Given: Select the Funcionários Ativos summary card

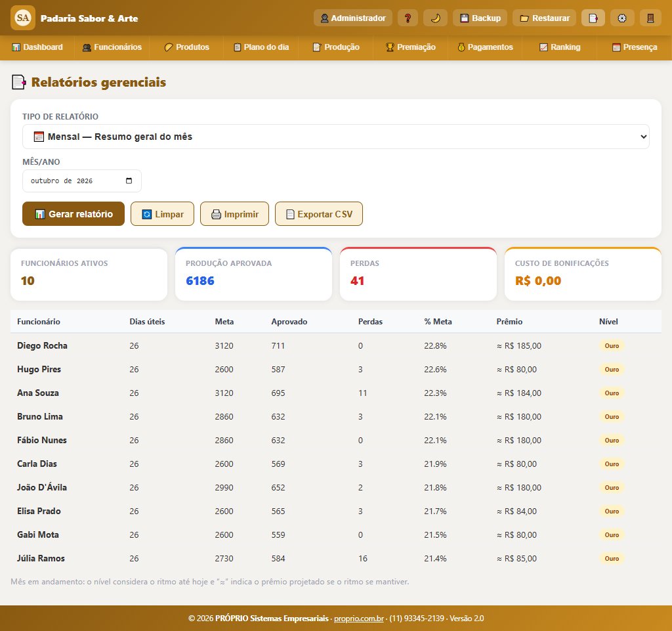Looking at the screenshot, I should coord(89,274).
